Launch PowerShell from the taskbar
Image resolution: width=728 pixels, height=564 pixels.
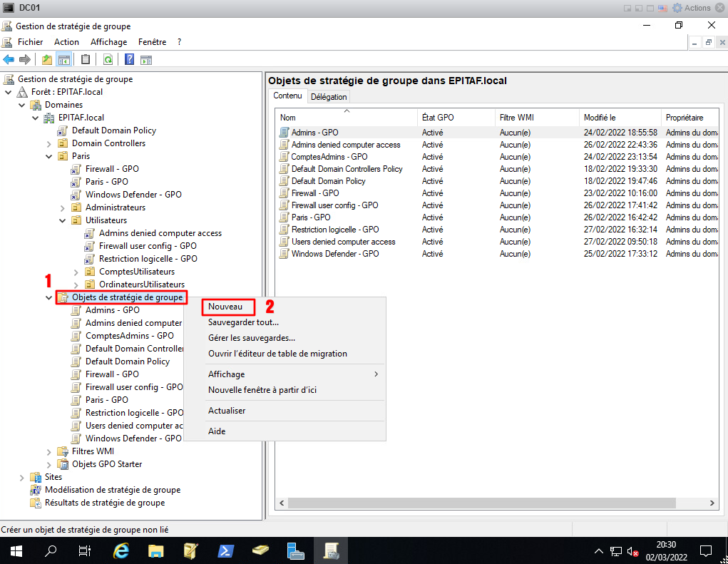point(226,550)
